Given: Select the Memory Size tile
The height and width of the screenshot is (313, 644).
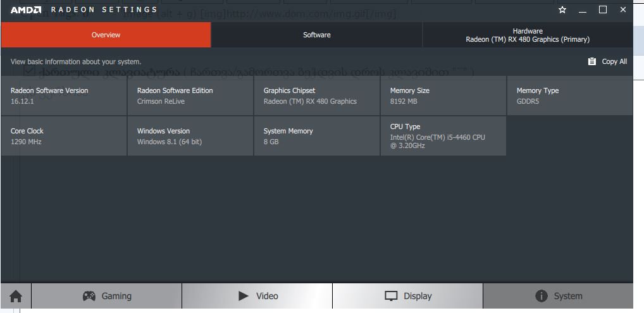Looking at the screenshot, I should pos(443,95).
